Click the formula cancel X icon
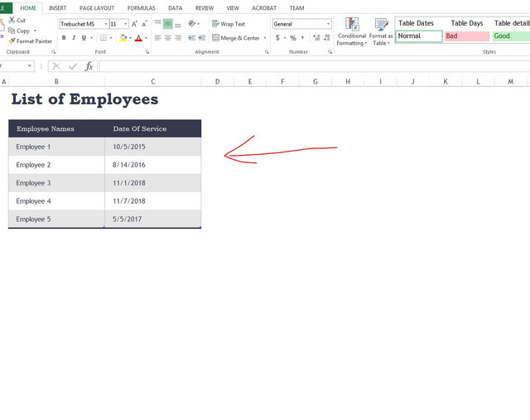This screenshot has height=420, width=530. point(56,66)
